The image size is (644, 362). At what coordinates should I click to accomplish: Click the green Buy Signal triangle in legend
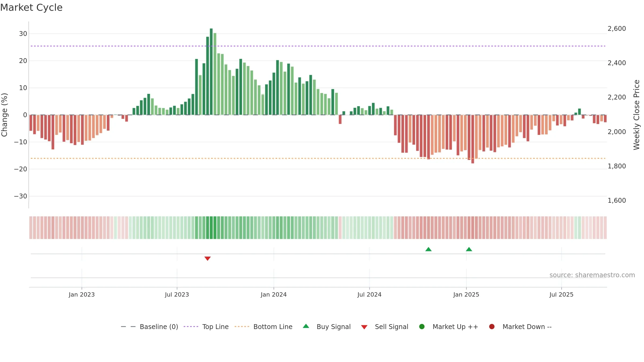(306, 326)
